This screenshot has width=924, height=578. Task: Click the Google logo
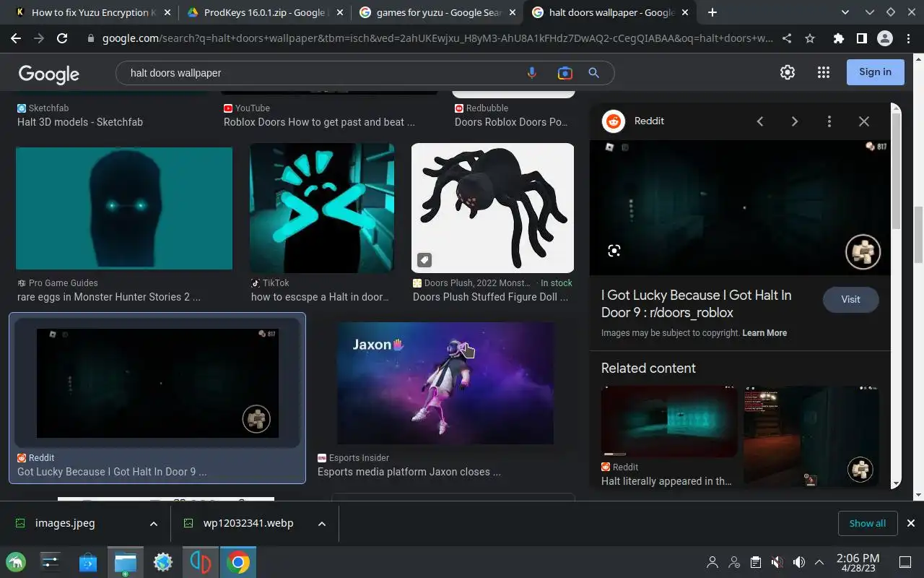tap(48, 73)
